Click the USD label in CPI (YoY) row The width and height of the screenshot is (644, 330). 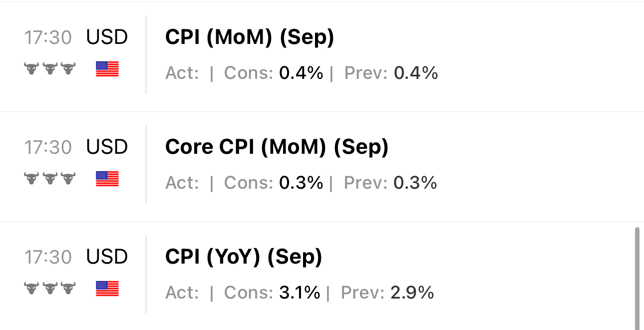(107, 257)
